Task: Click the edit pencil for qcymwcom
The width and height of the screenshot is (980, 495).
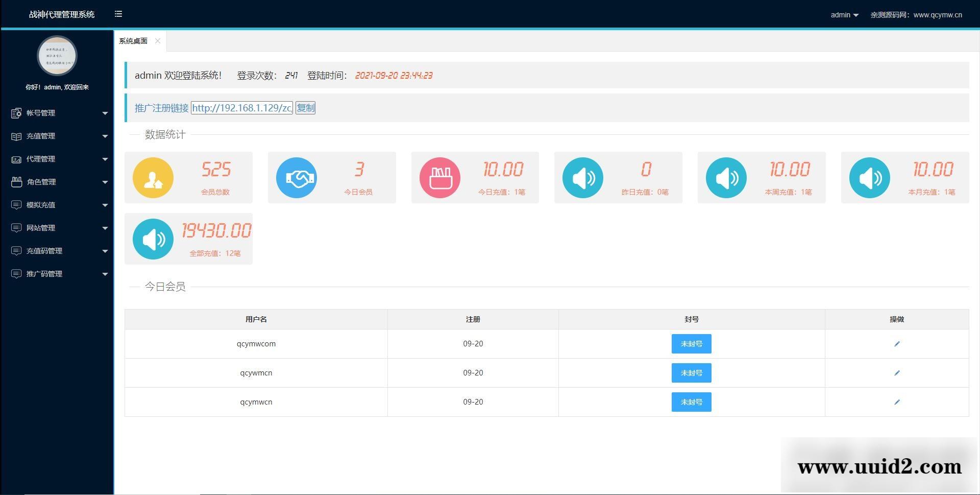Action: (897, 344)
